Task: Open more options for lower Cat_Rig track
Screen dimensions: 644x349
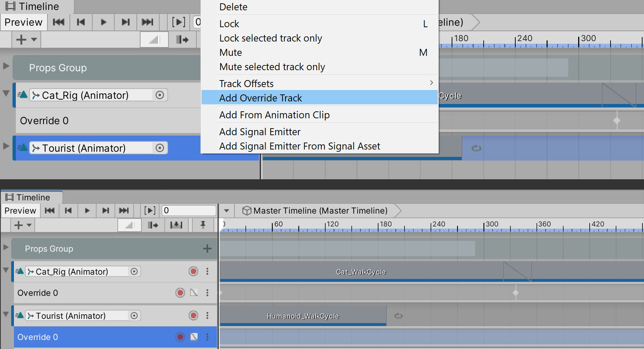Action: coord(207,271)
